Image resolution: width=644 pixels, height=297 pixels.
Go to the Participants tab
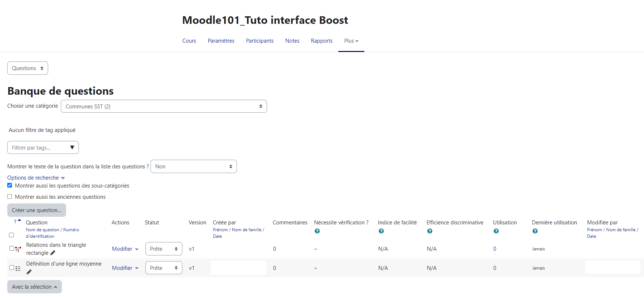[259, 41]
